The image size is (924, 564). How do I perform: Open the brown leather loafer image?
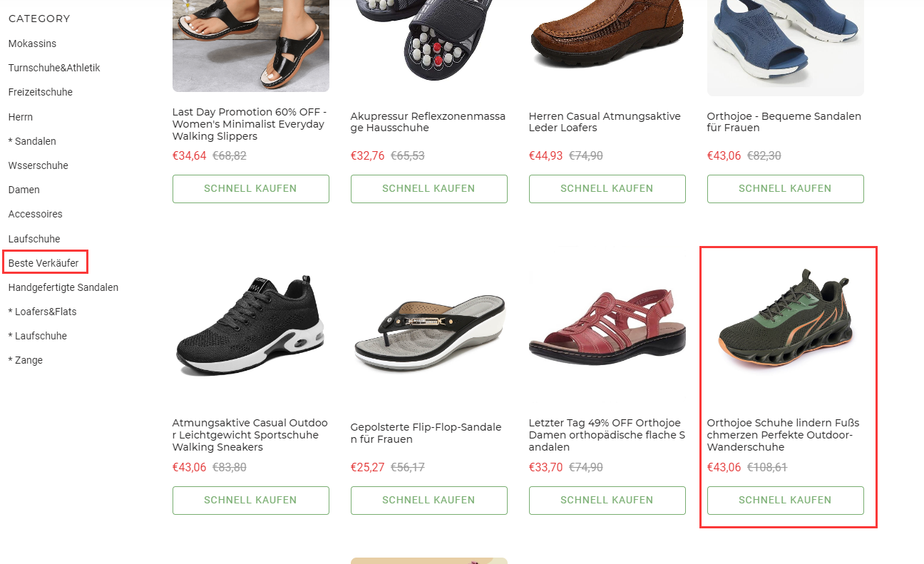pyautogui.click(x=607, y=36)
